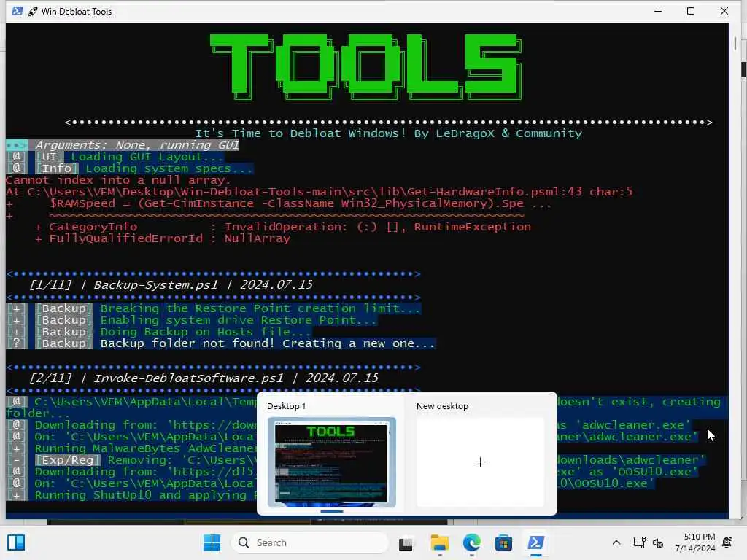Click the '[1/11] | Backup-System.ps1' header
This screenshot has width=747, height=560.
[x=171, y=285]
